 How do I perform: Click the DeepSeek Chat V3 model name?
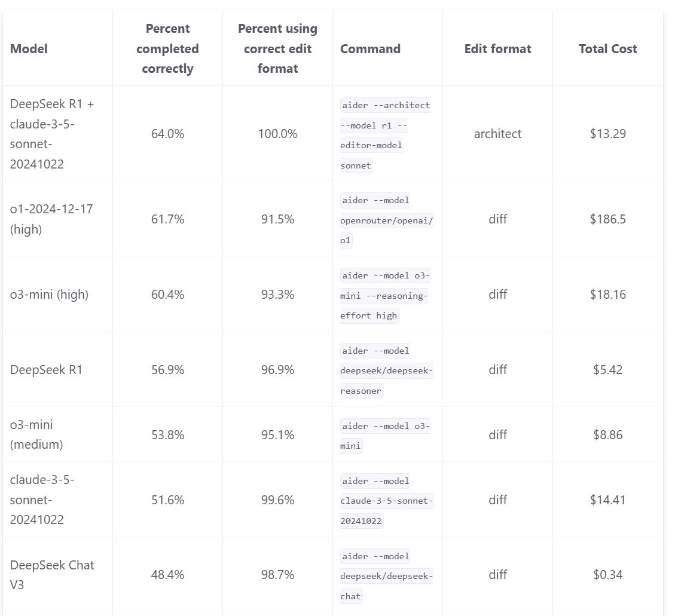pyautogui.click(x=52, y=575)
